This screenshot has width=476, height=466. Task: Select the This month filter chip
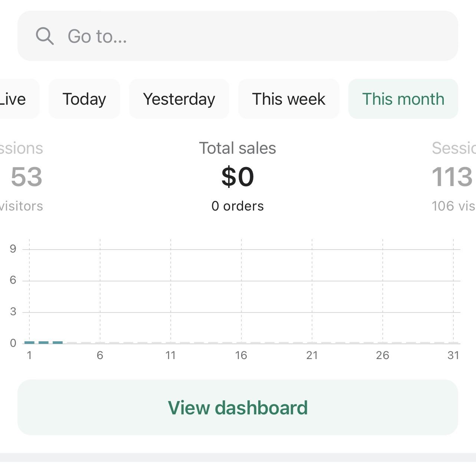click(403, 99)
